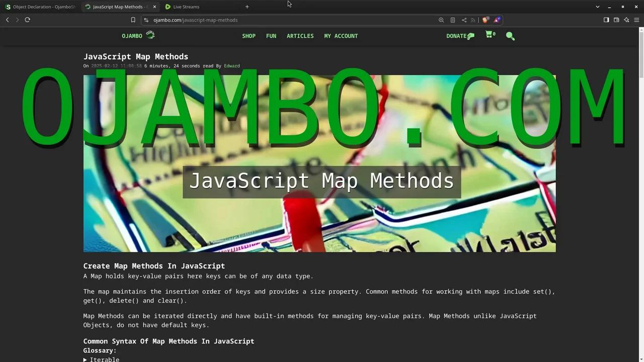Screen dimensions: 644x362
Task: Open Leo AI assistant icon
Action: pyautogui.click(x=626, y=20)
